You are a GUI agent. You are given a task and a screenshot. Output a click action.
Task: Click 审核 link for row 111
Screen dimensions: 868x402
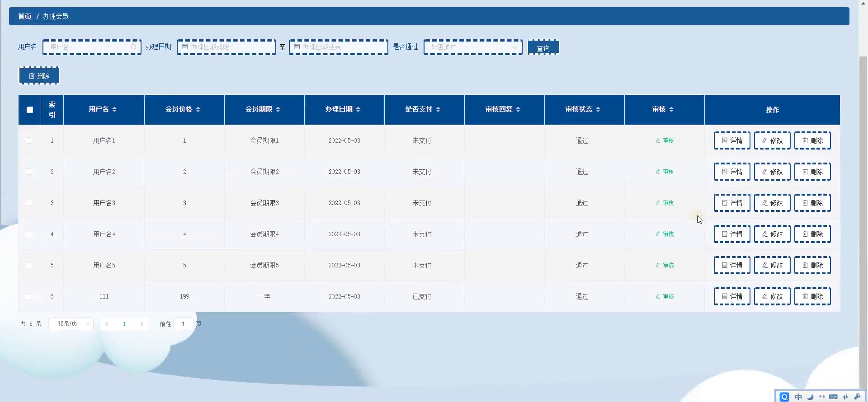tap(665, 296)
